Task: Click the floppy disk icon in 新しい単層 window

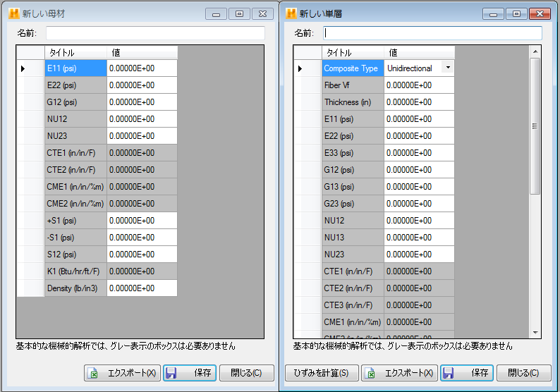Action: 449,373
